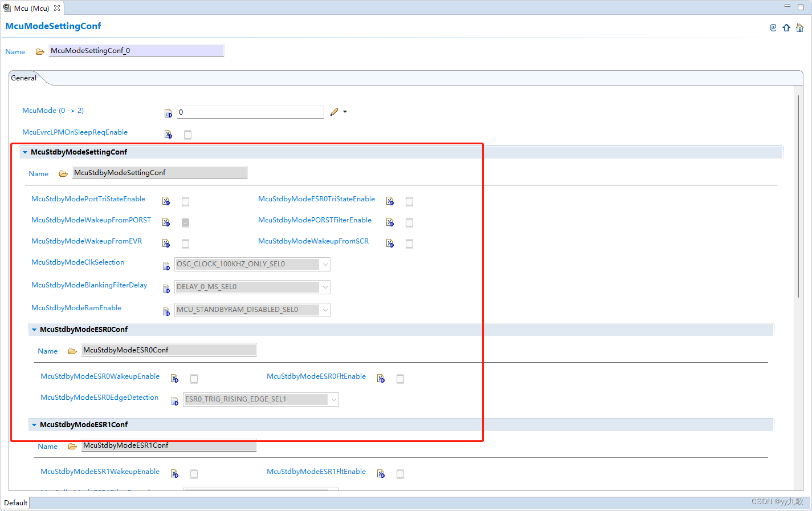Collapse the McuStdbyModeESR1Conf section

[34, 425]
